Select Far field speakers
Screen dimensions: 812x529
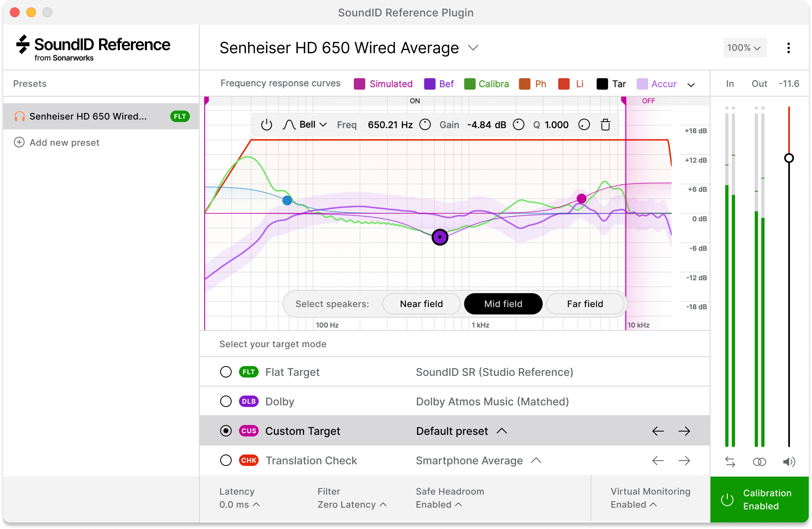[x=585, y=304]
